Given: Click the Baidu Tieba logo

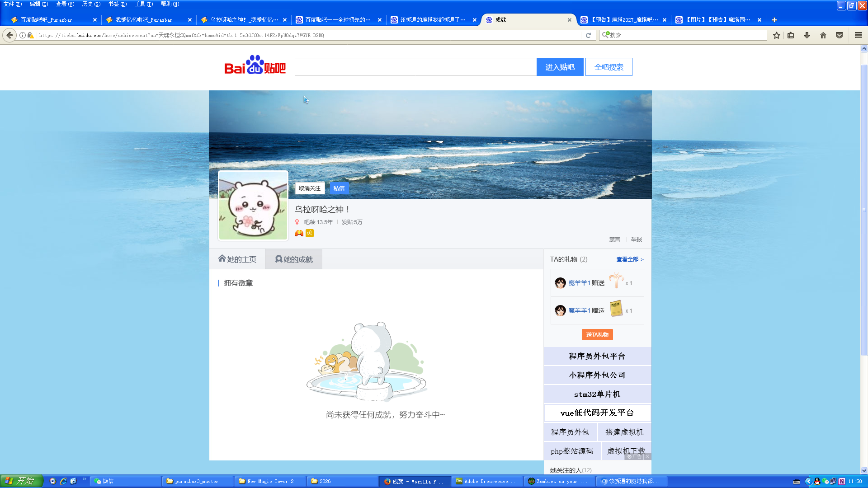Looking at the screenshot, I should point(255,65).
